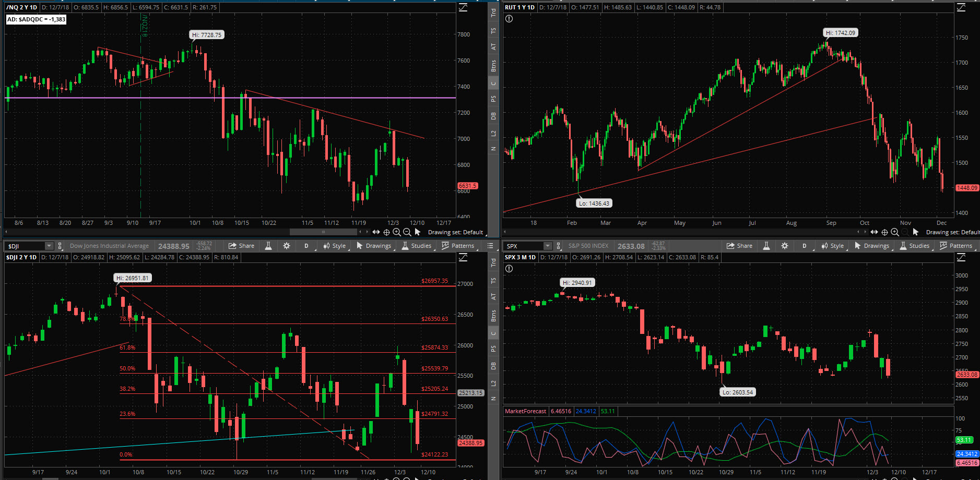
Task: Click the crosshair icon under the /NQ chart
Action: click(386, 232)
